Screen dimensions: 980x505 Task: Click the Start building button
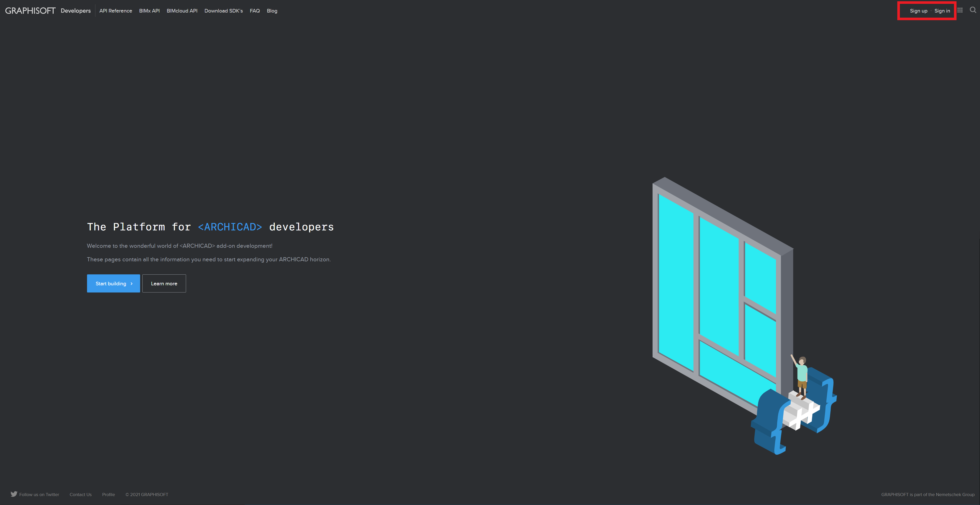[113, 283]
